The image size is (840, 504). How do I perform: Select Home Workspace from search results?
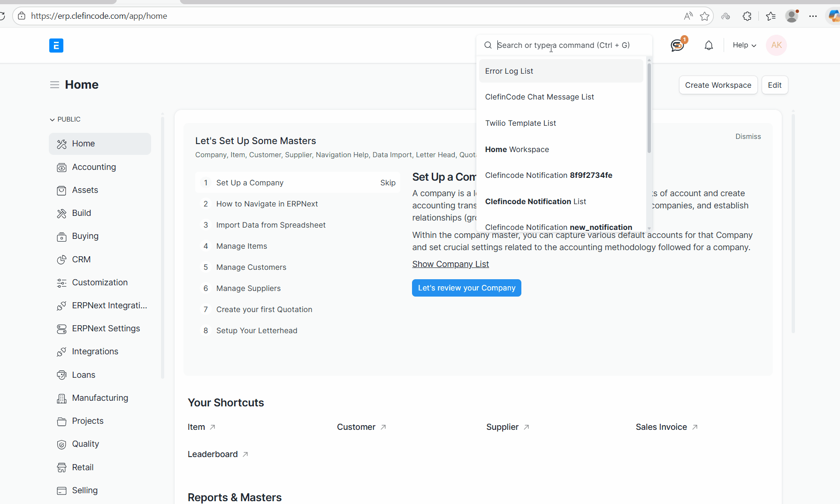(x=517, y=149)
